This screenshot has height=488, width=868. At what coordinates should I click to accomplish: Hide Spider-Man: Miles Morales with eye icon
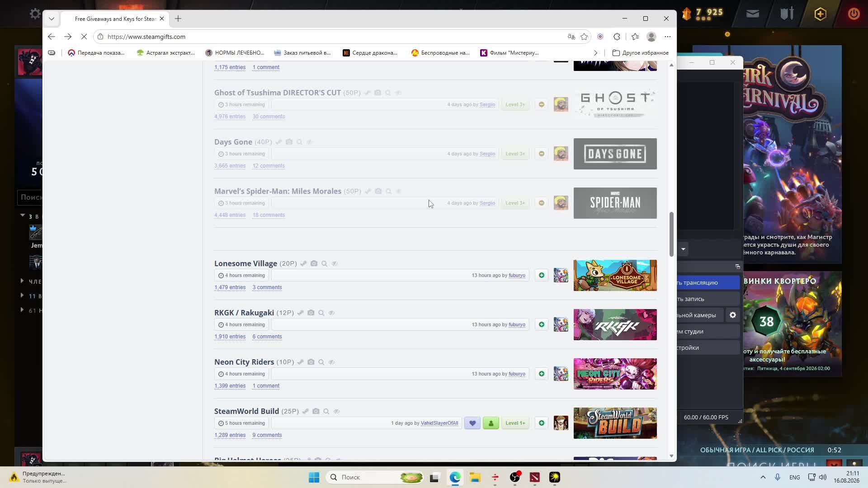pos(399,191)
